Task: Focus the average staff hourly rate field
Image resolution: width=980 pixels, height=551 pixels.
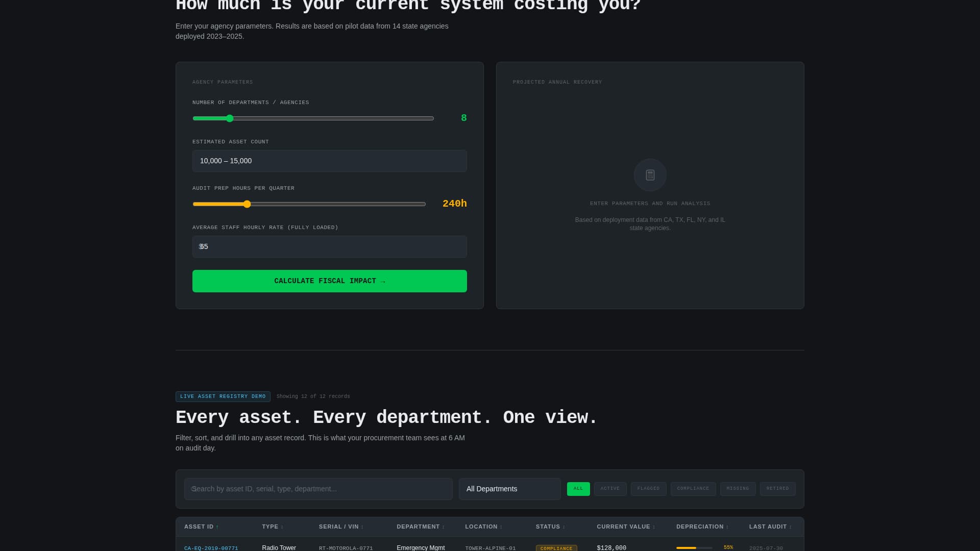Action: point(330,246)
